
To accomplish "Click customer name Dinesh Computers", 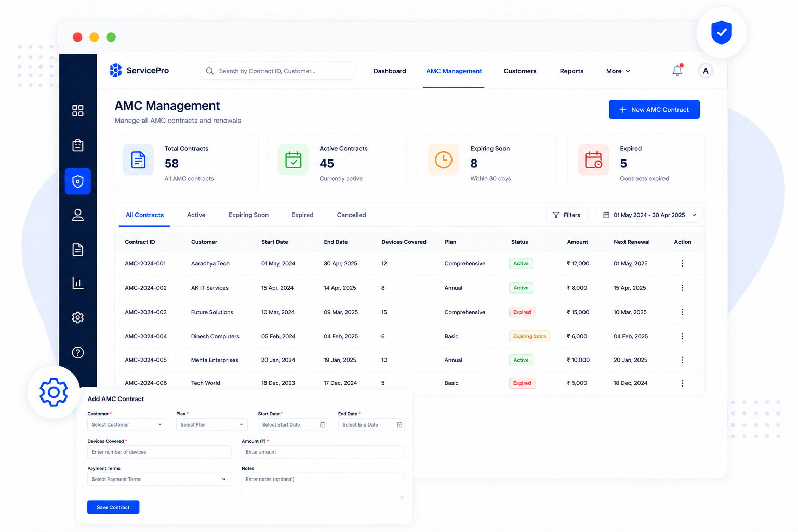I will coord(215,337).
